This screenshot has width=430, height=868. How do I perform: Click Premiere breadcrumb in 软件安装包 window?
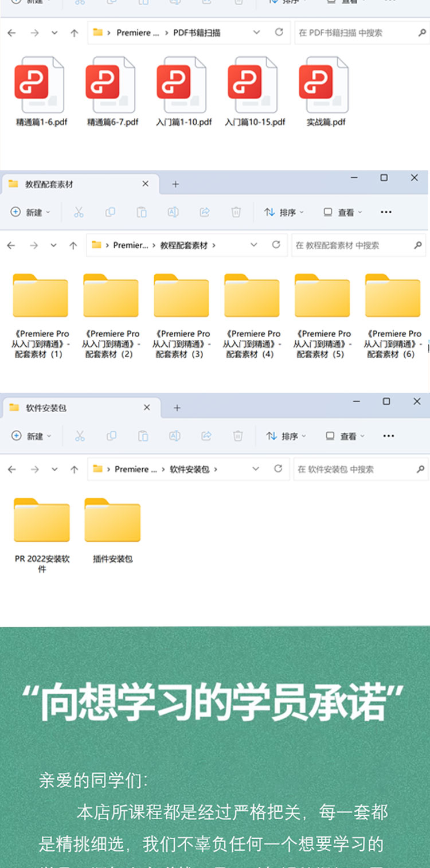click(x=135, y=470)
